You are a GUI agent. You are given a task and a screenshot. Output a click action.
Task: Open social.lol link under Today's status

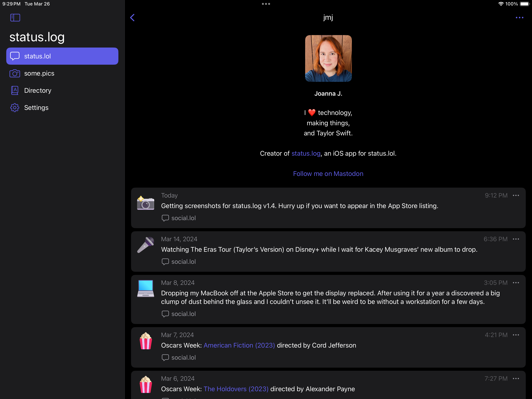click(x=178, y=218)
